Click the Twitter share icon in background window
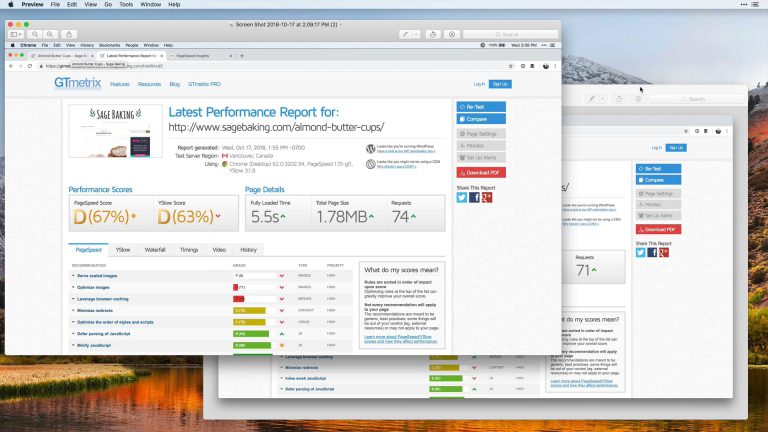The width and height of the screenshot is (768, 432). [641, 252]
